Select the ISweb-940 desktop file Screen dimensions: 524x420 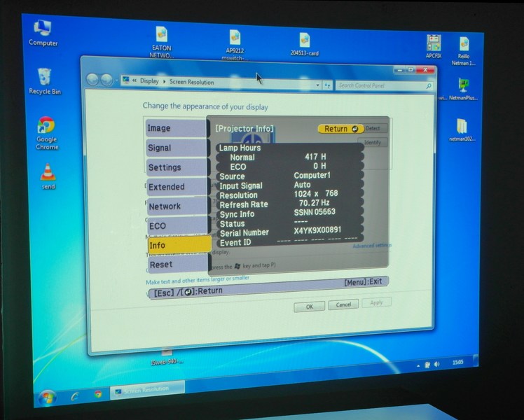[167, 356]
